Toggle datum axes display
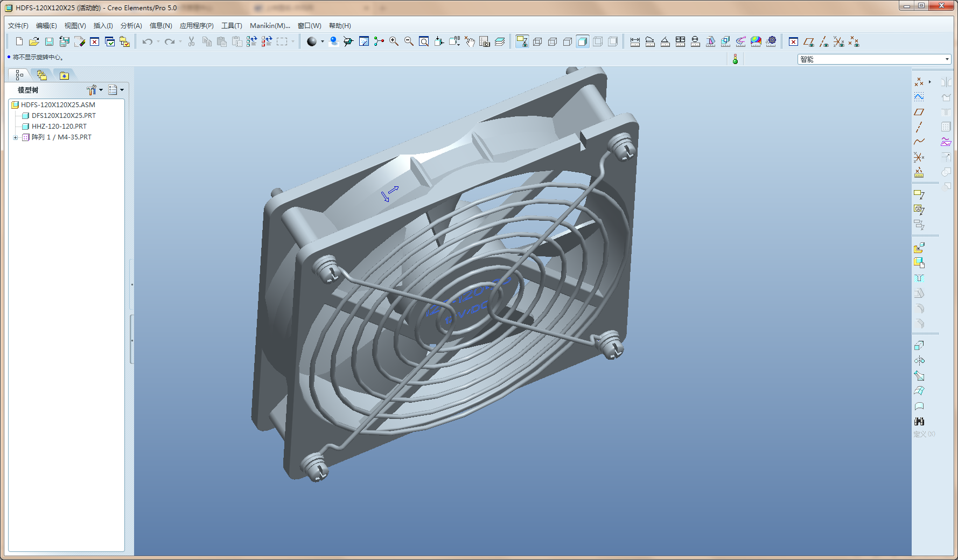958x560 pixels. point(824,41)
